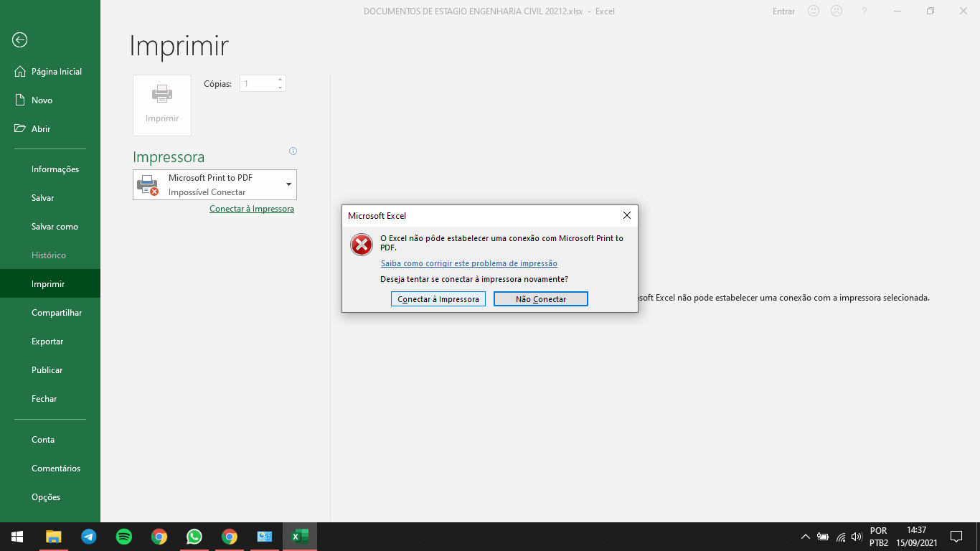Click the printer info icon next to Impressora
980x551 pixels.
(x=293, y=151)
